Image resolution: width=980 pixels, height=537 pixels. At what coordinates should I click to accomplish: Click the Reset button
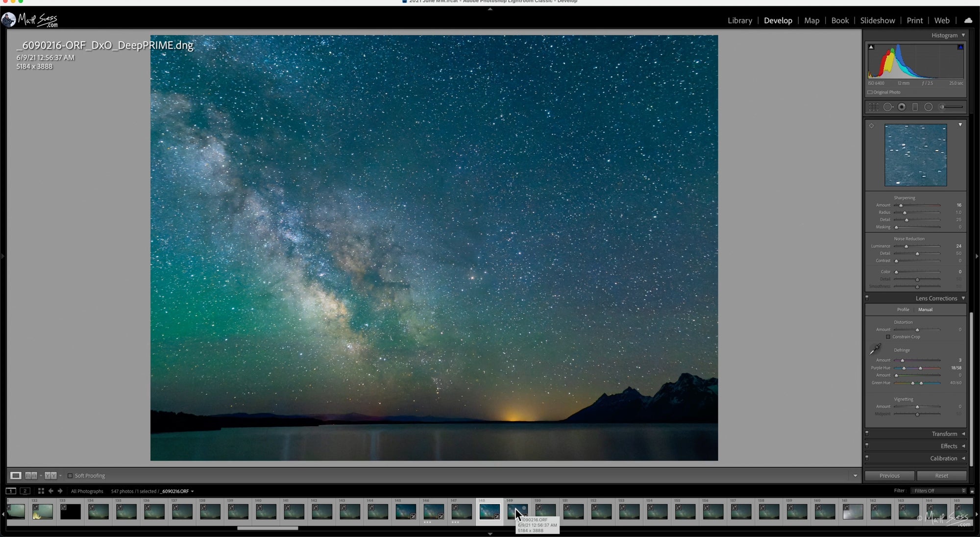coord(941,476)
